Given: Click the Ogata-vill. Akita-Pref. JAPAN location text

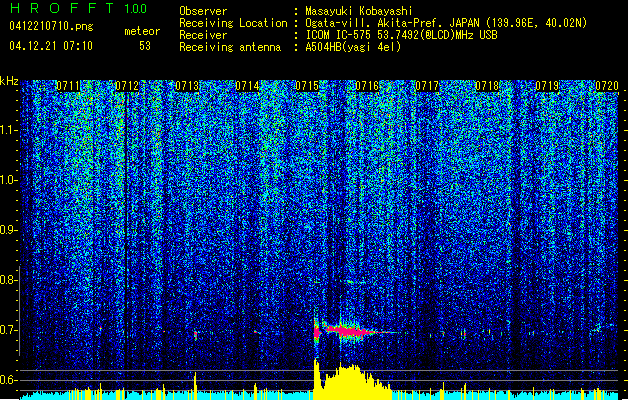Looking at the screenshot, I should click(x=446, y=23).
